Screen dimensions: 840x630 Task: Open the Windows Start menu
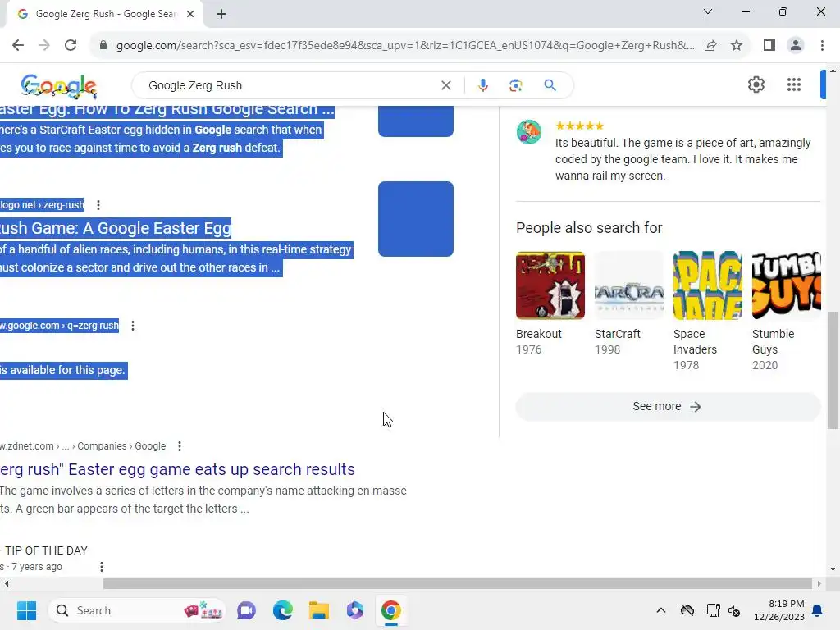coord(26,610)
